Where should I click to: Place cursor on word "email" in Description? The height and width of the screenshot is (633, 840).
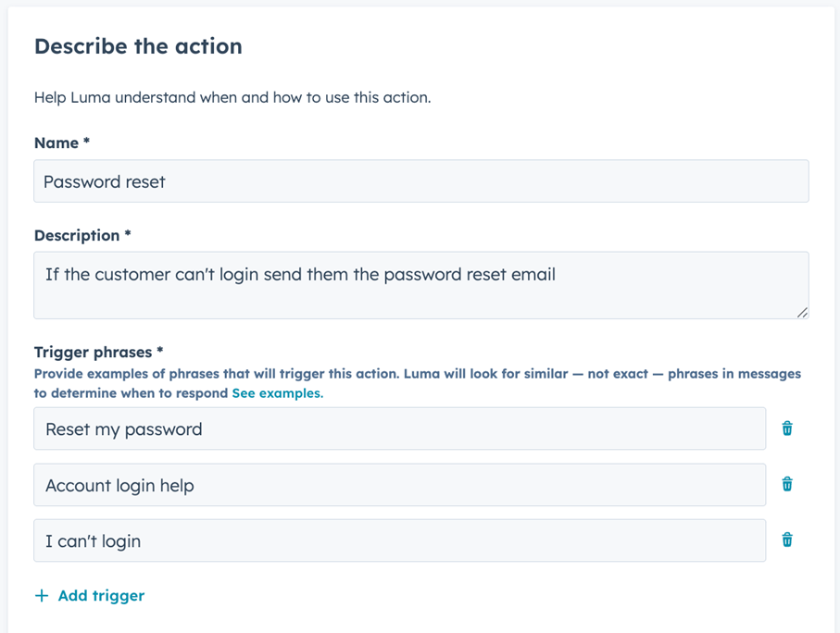533,274
